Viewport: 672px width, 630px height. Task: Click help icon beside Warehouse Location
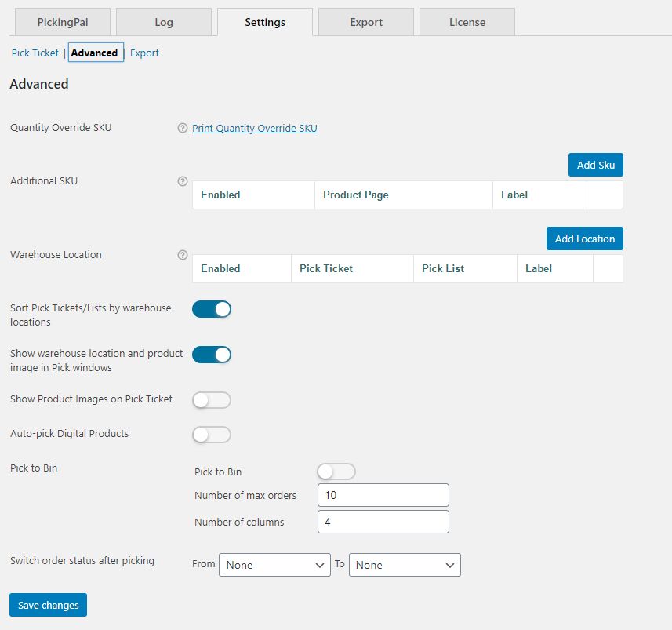point(183,255)
